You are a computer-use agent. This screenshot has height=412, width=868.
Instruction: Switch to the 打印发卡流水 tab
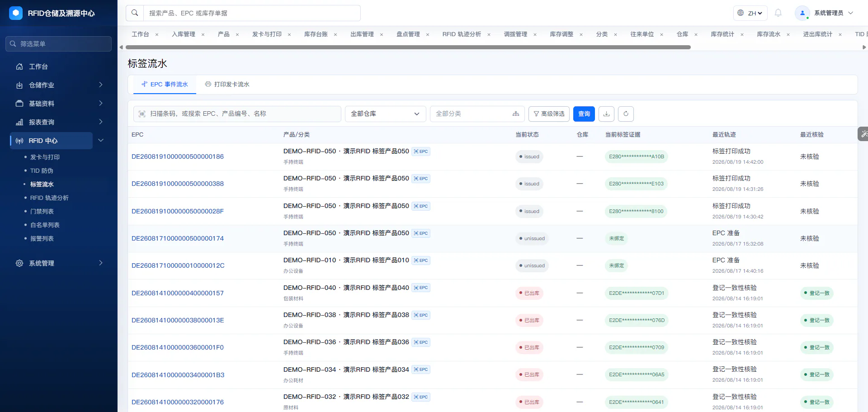click(x=227, y=85)
